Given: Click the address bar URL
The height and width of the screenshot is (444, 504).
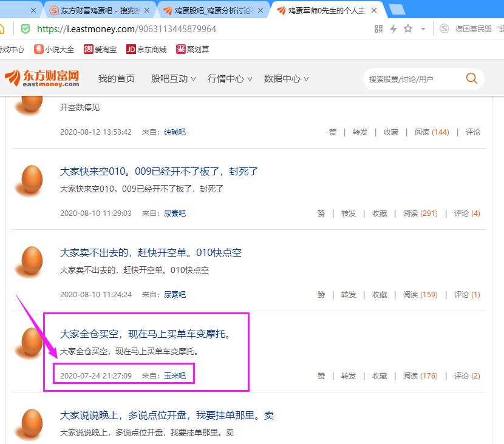Looking at the screenshot, I should pyautogui.click(x=127, y=29).
